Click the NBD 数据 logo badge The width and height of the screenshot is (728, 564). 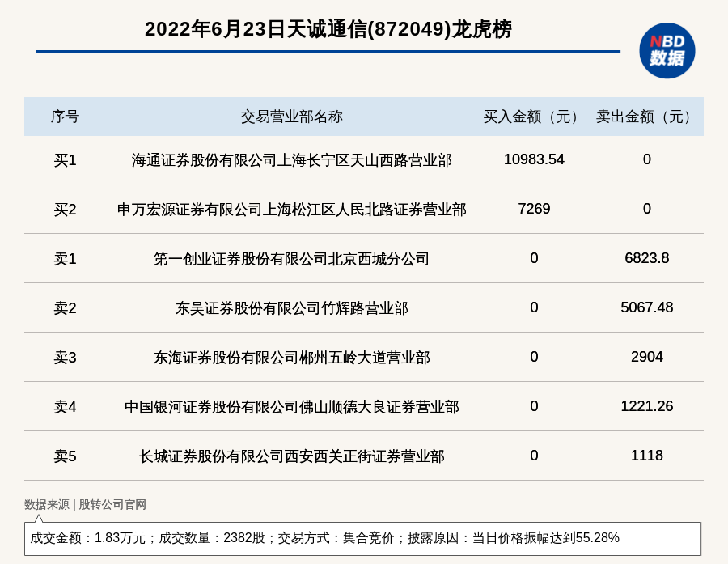click(x=667, y=51)
